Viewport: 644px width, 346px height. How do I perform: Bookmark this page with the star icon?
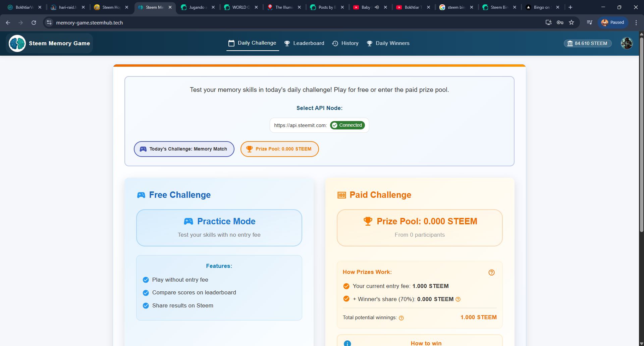[572, 22]
